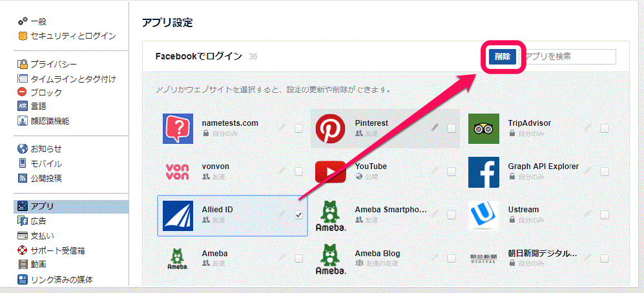This screenshot has width=644, height=293.
Task: Edit TripAdvisor with its pencil icon
Action: point(588,128)
